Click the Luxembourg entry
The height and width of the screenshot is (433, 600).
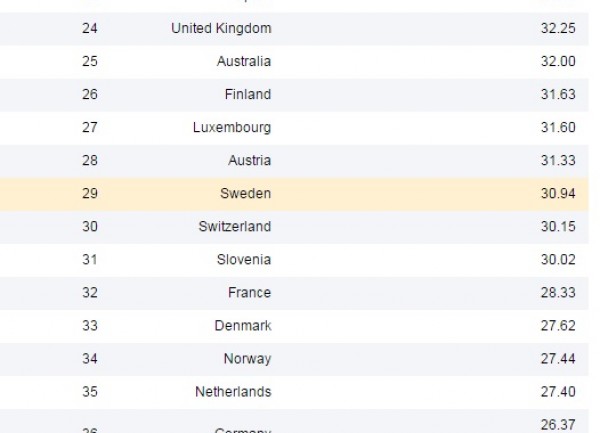[232, 128]
